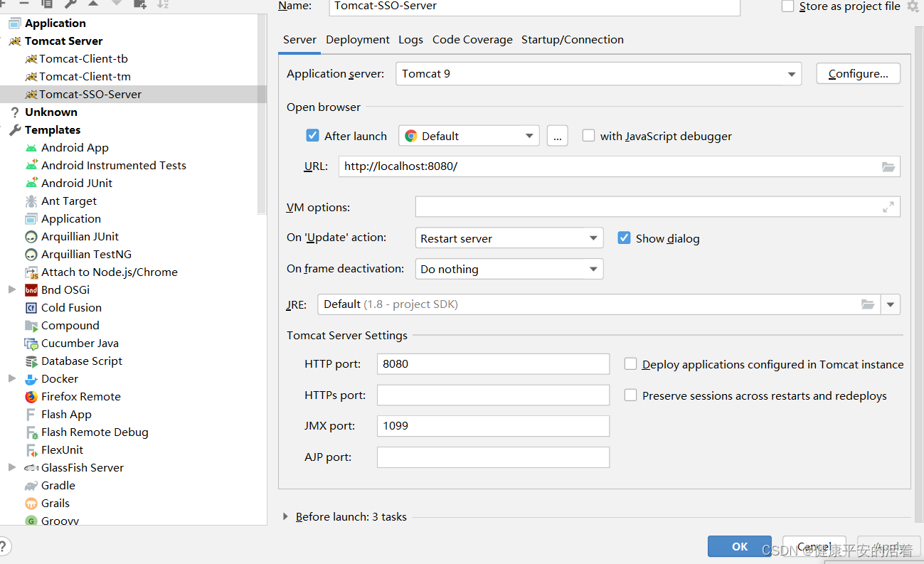The width and height of the screenshot is (924, 564).
Task: Click inside the HTTPs port field
Action: tap(492, 395)
